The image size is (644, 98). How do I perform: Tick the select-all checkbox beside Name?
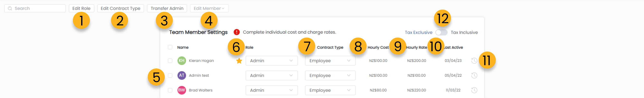pos(170,47)
